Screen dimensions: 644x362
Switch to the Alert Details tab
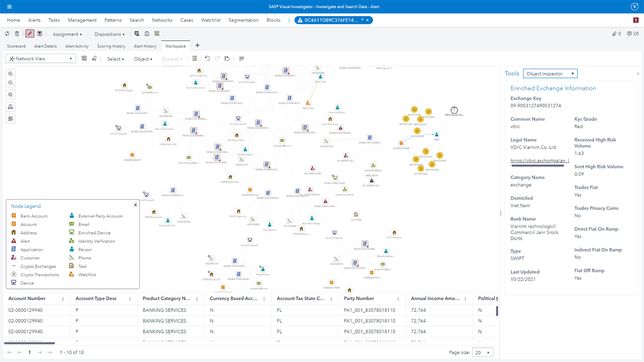(x=45, y=46)
